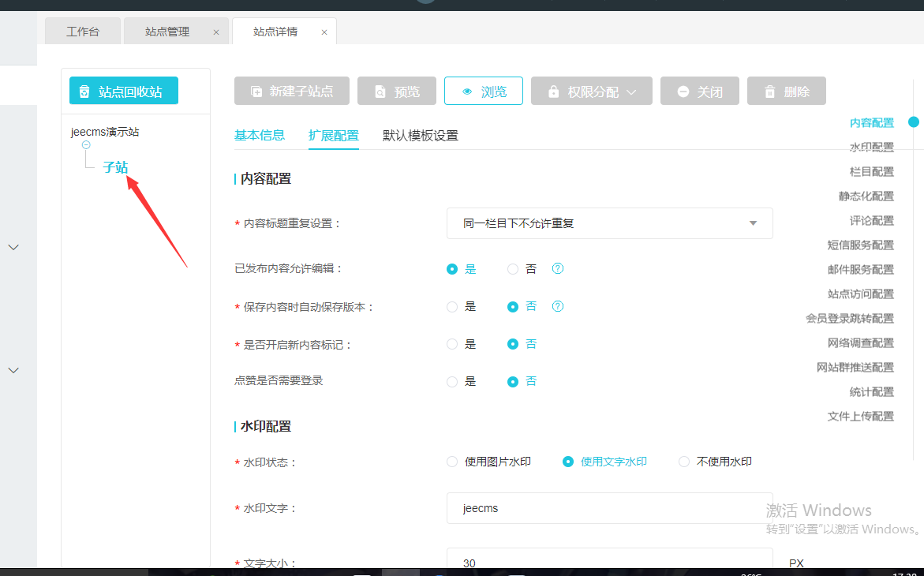The width and height of the screenshot is (924, 576).
Task: Collapse the jeecms演示站 tree node
Action: pos(86,145)
